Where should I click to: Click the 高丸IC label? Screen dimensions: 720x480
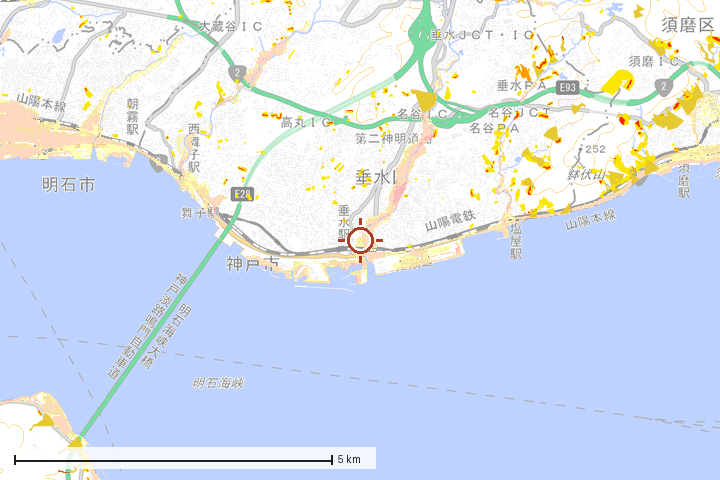click(307, 123)
